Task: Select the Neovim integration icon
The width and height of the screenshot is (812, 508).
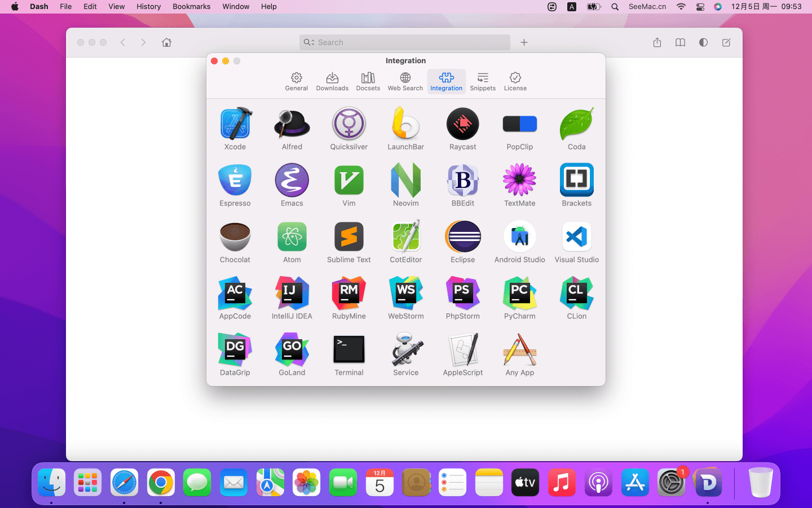Action: tap(406, 180)
